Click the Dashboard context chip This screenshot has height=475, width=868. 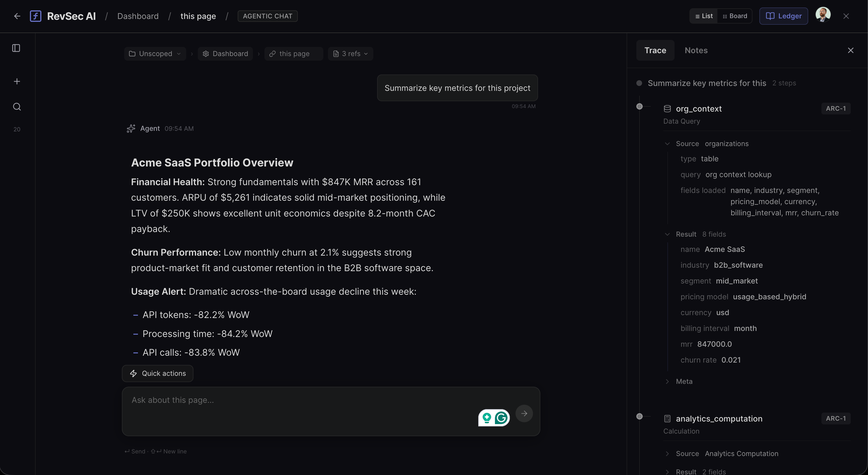pos(225,53)
